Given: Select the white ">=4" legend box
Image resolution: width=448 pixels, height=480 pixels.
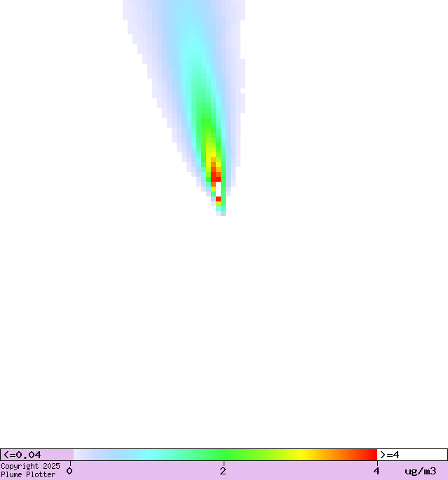Looking at the screenshot, I should tap(412, 455).
